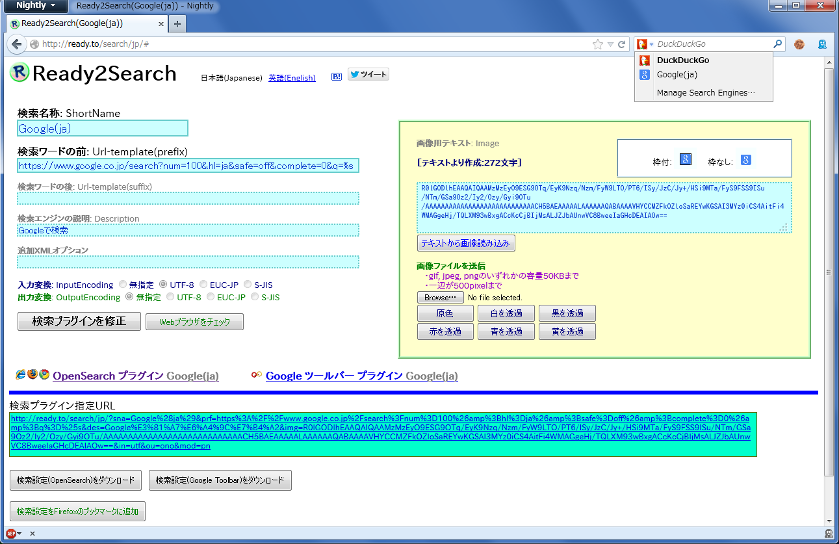Open the Nightly application menu
Screen dimensions: 839x544
[35, 6]
